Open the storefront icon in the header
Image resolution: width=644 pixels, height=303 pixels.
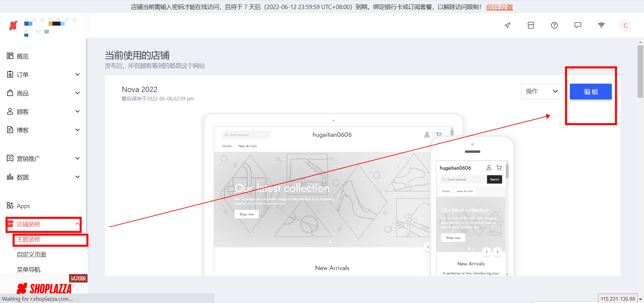click(531, 25)
